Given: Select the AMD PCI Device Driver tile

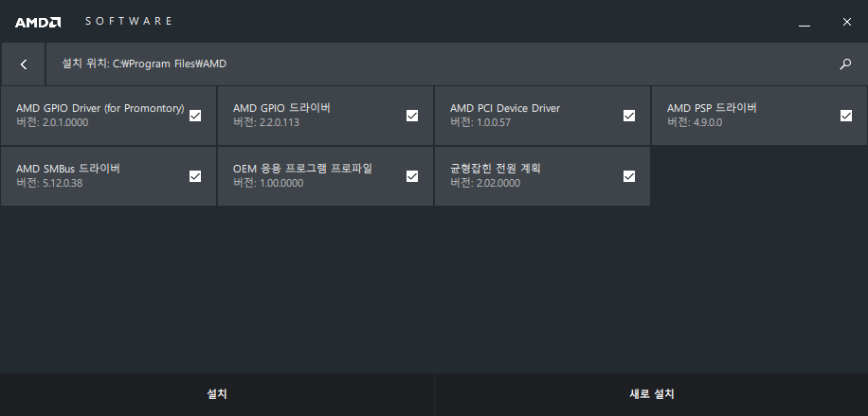Looking at the screenshot, I should point(542,116).
